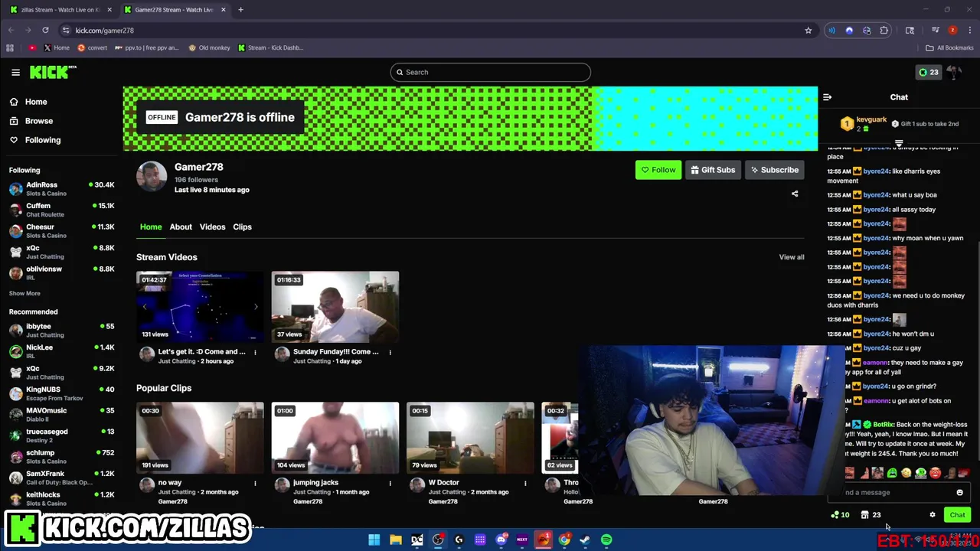Click the share icon below Subscribe
The width and height of the screenshot is (980, 551).
coord(795,194)
